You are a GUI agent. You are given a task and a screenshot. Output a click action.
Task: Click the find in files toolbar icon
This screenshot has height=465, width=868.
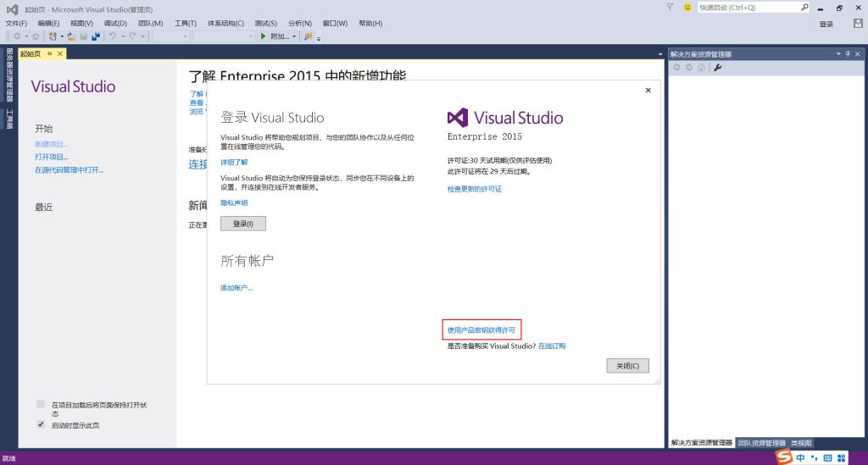coord(309,36)
